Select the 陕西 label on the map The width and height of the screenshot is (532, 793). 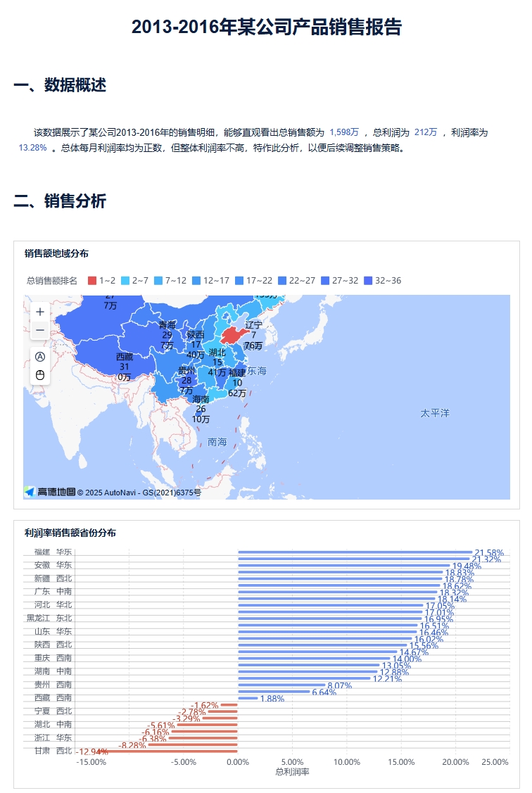point(196,335)
